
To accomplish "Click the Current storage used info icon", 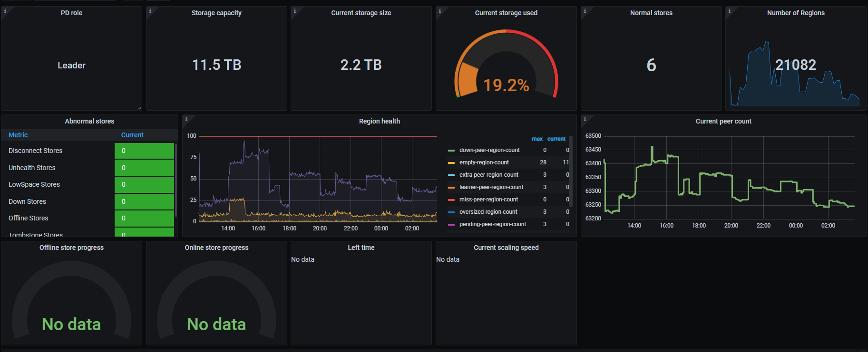I will [x=439, y=11].
